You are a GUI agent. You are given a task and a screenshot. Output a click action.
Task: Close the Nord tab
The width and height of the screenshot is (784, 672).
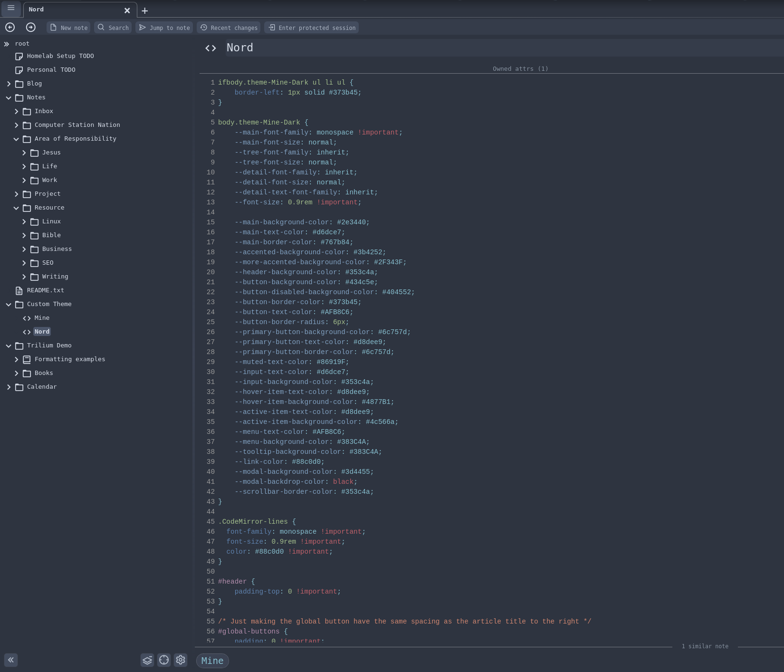(x=127, y=10)
